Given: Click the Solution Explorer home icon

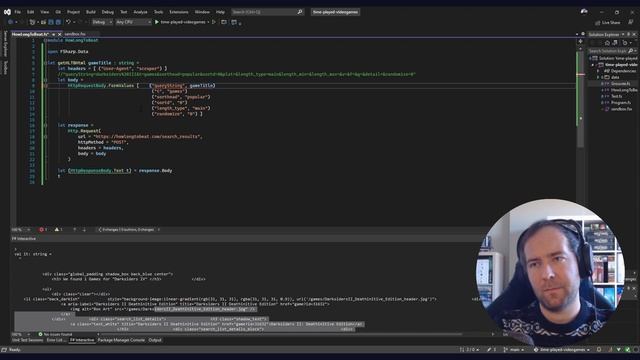Looking at the screenshot, I should 607,43.
